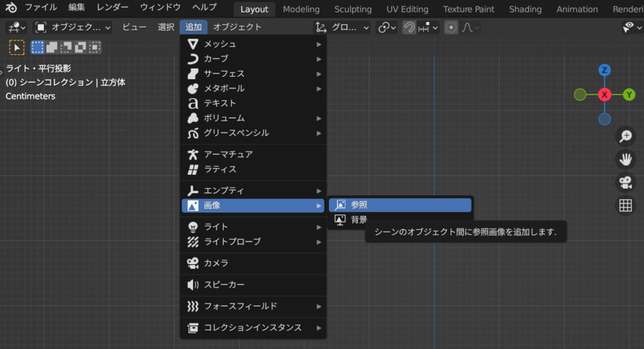Click the blue Z axis gizmo
The width and height of the screenshot is (644, 349).
click(x=604, y=70)
